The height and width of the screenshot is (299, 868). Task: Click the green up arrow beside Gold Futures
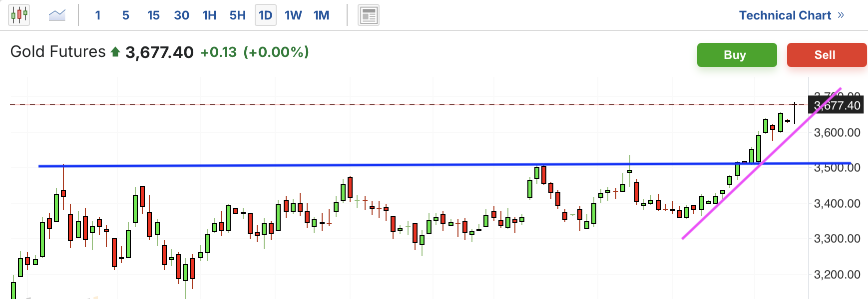click(x=115, y=51)
